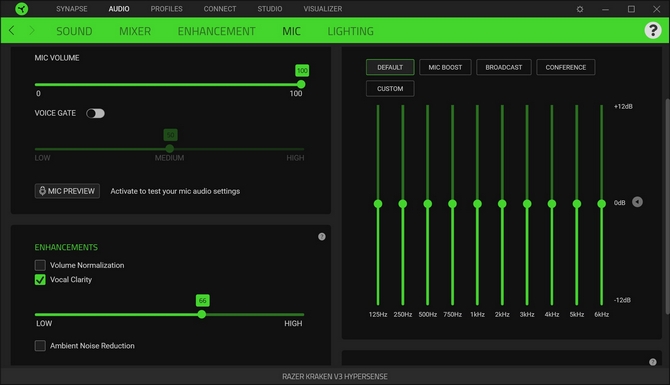Viewport: 670px width, 385px height.
Task: Select the Conference EQ preset
Action: pos(566,67)
